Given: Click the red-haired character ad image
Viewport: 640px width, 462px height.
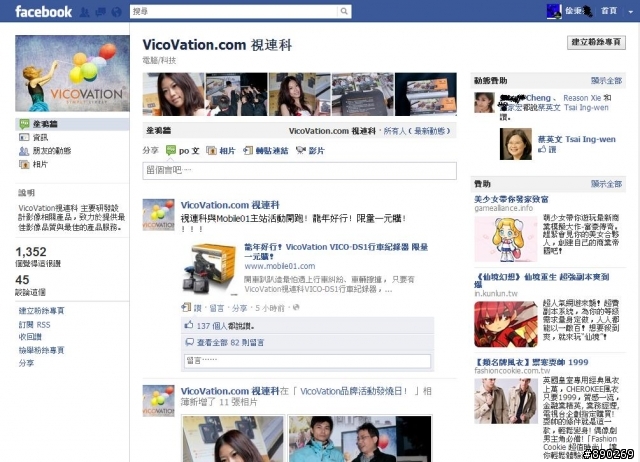Looking at the screenshot, I should [506, 324].
